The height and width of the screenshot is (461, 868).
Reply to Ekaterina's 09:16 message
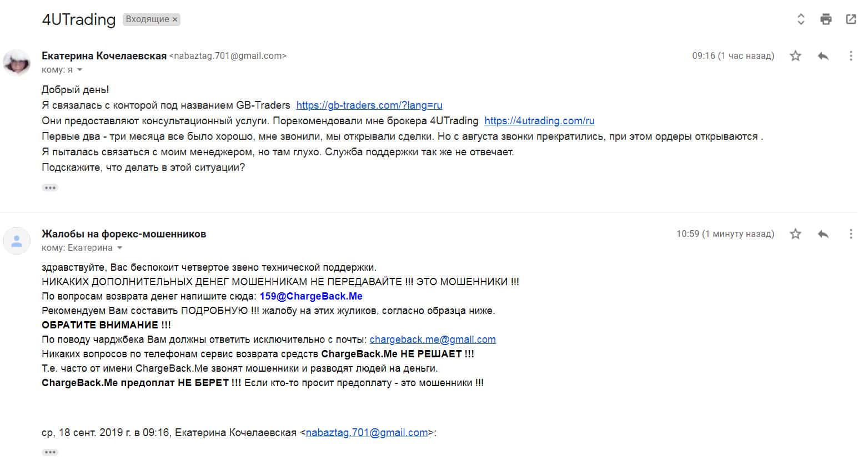coord(823,55)
